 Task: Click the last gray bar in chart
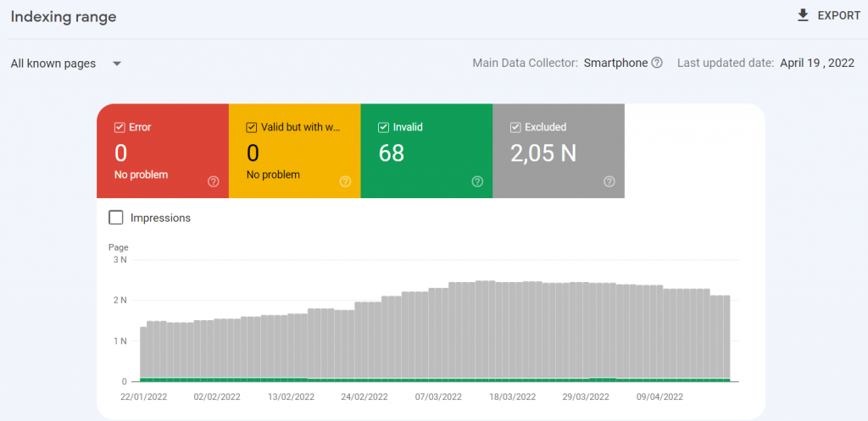pos(726,336)
